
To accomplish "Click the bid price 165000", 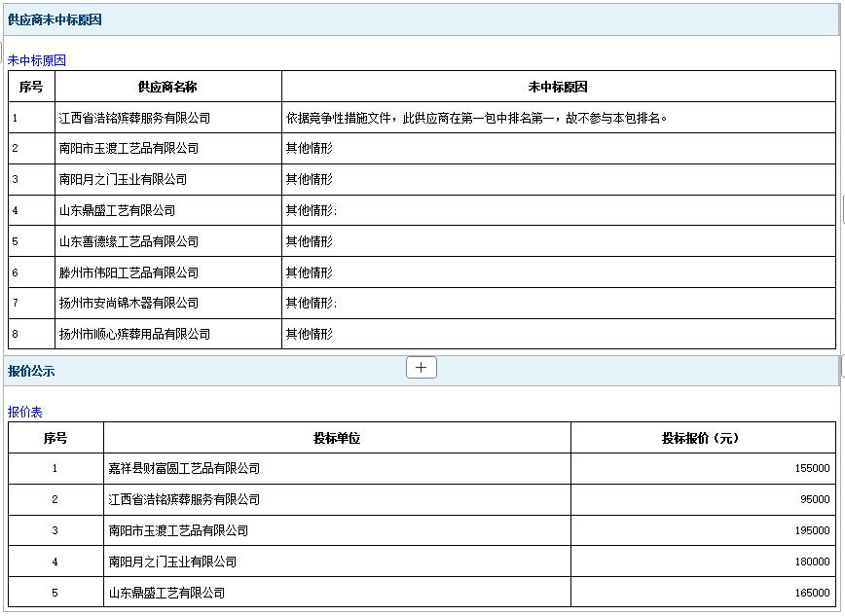I will 812,594.
